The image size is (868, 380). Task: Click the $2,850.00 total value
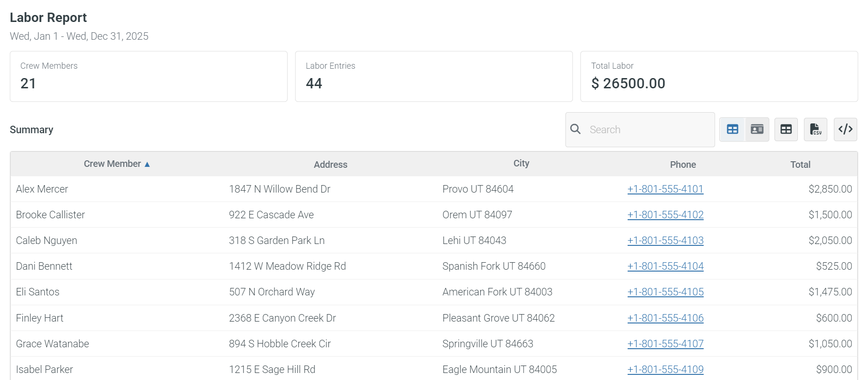click(830, 189)
